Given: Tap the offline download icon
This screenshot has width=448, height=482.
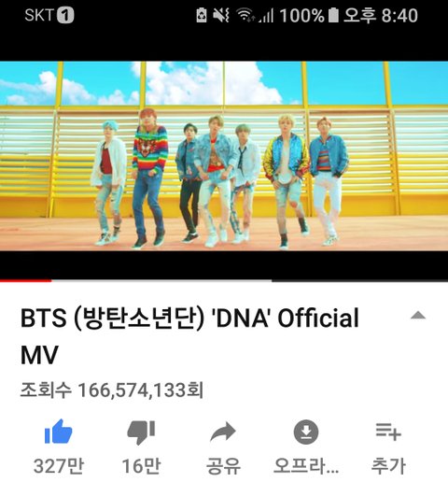Looking at the screenshot, I should (x=306, y=432).
